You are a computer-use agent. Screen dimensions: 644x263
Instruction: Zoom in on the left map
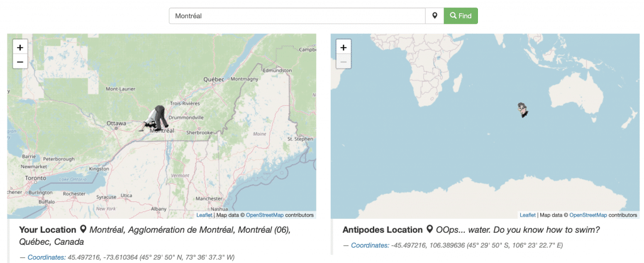[x=19, y=47]
